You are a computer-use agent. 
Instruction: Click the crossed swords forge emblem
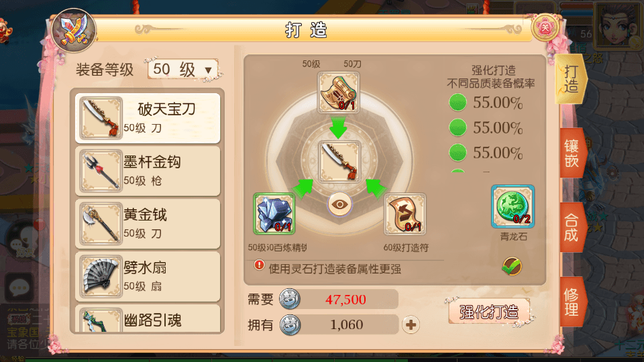pyautogui.click(x=74, y=31)
